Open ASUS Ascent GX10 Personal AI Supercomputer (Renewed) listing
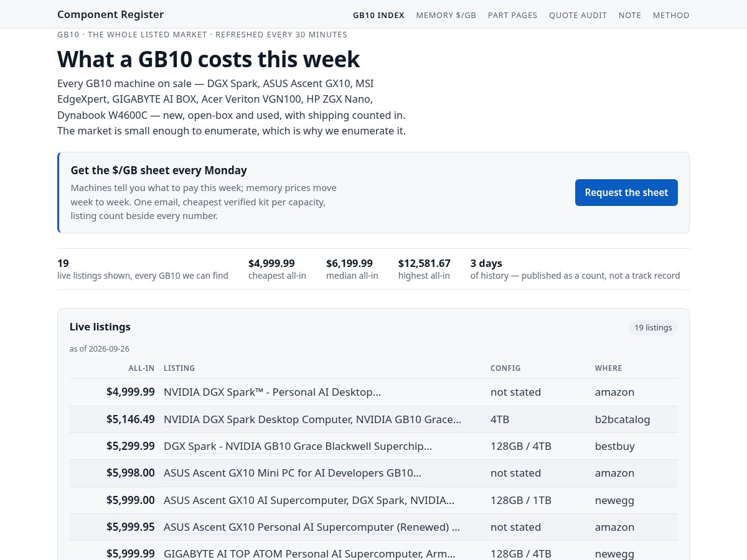This screenshot has height=560, width=747. 312,527
